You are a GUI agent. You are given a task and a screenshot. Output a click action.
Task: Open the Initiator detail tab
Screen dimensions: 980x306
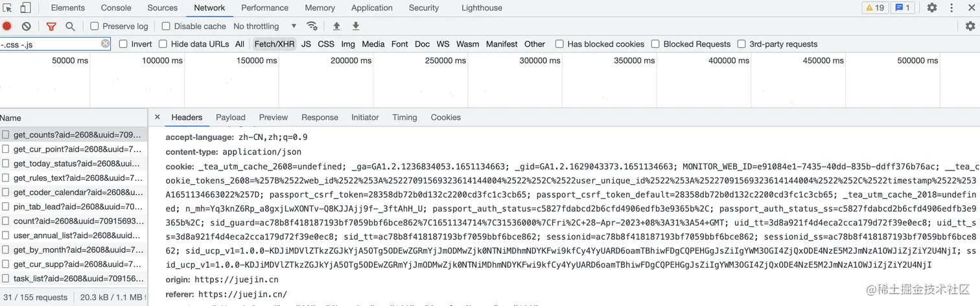[x=365, y=117]
